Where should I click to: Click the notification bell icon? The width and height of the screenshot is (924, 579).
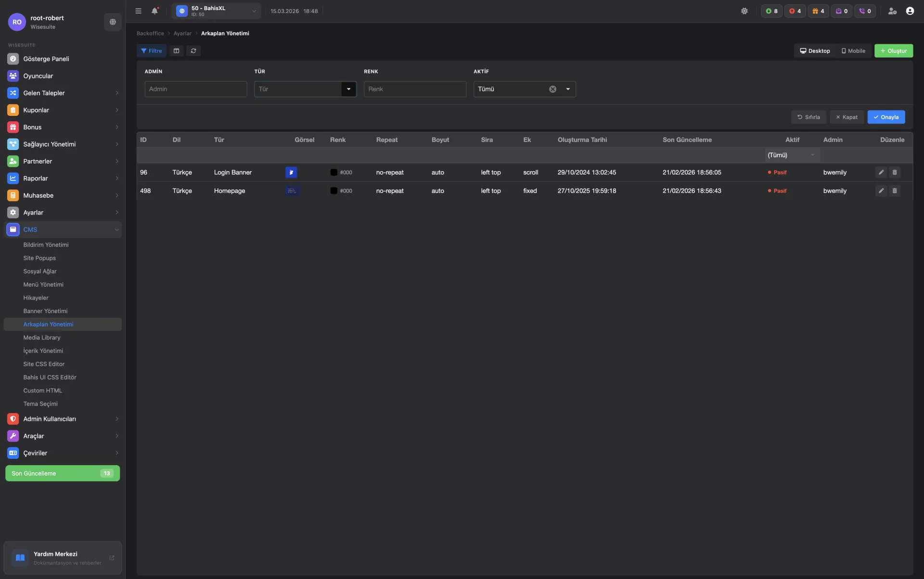tap(154, 11)
